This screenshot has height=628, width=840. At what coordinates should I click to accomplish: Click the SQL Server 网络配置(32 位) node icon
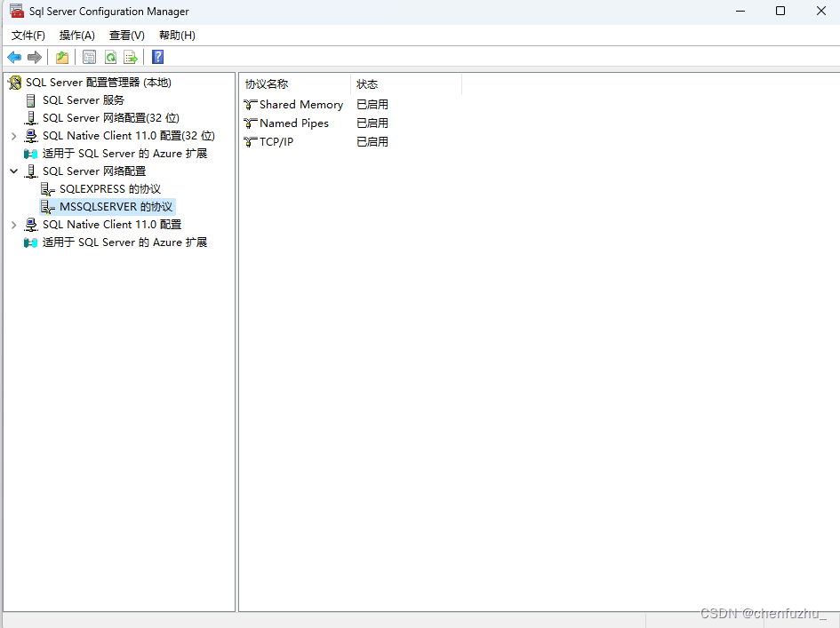[x=31, y=118]
